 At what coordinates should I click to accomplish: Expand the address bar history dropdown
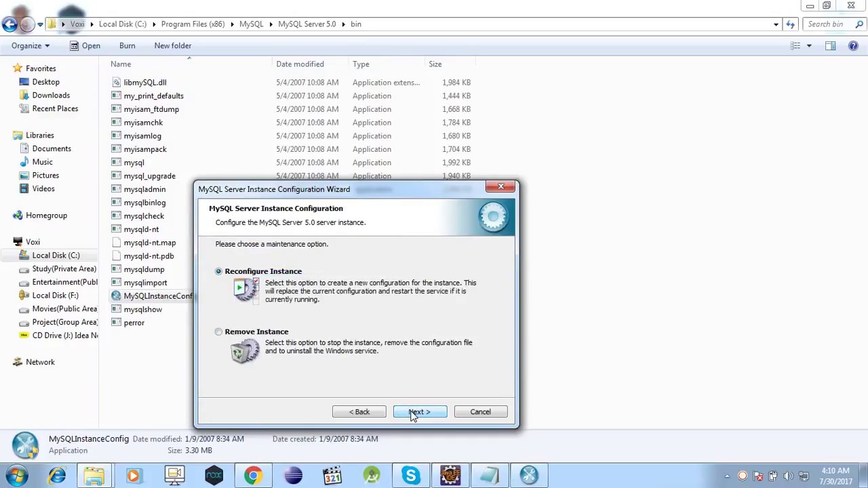point(776,24)
